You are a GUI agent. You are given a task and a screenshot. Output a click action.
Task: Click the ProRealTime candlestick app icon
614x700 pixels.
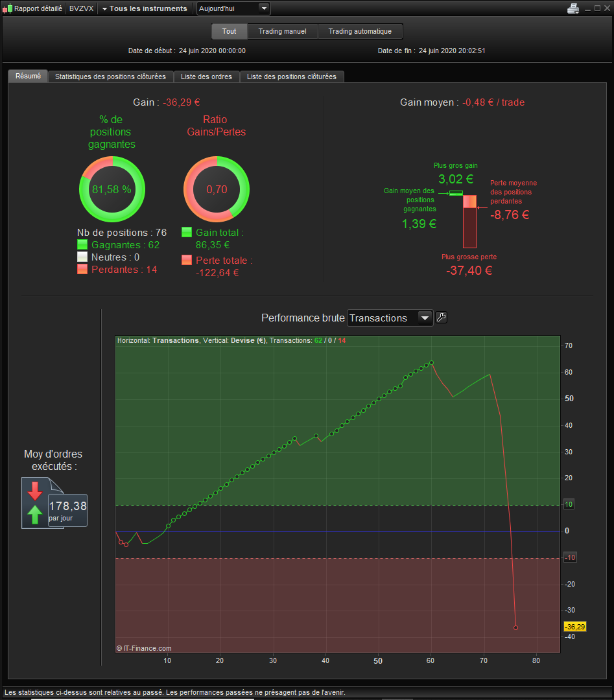point(7,8)
